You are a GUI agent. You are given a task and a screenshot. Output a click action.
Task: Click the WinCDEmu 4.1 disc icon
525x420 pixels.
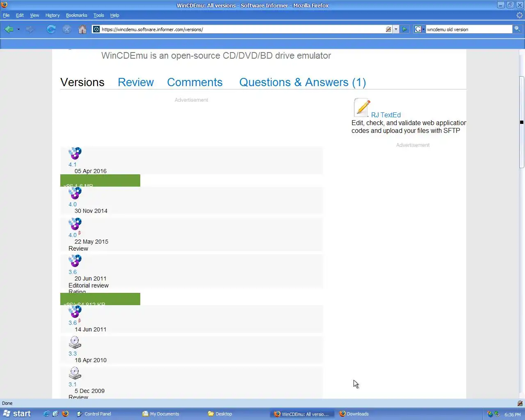(x=75, y=153)
